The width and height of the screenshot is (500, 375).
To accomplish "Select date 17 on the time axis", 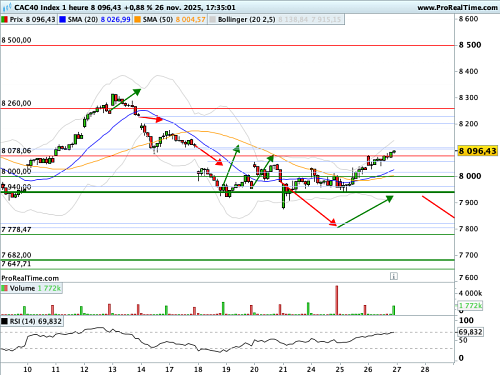I will pyautogui.click(x=169, y=369).
